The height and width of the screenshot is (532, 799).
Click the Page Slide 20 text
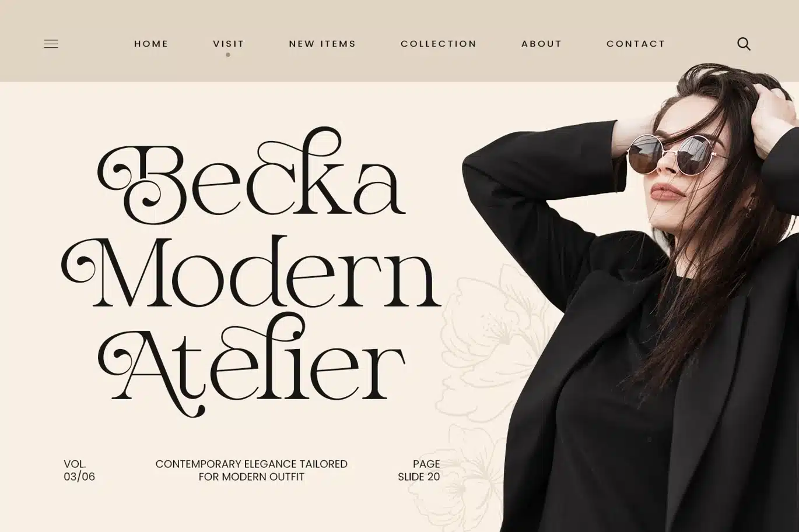click(x=419, y=470)
